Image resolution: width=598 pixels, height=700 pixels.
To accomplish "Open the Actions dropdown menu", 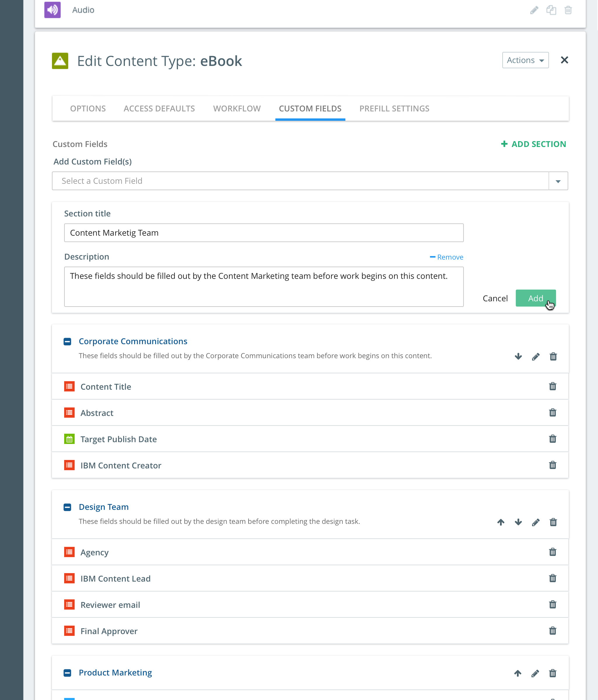I will tap(525, 60).
